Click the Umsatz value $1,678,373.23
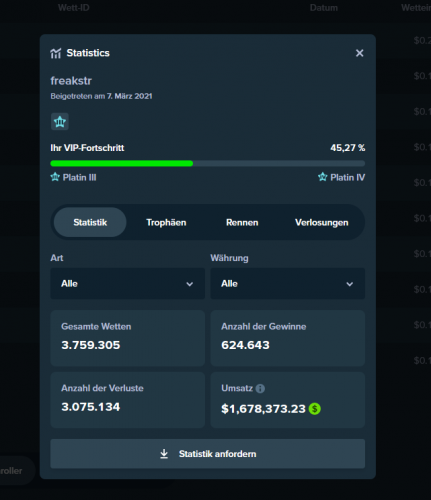Screen dimensions: 431x500 pos(263,409)
